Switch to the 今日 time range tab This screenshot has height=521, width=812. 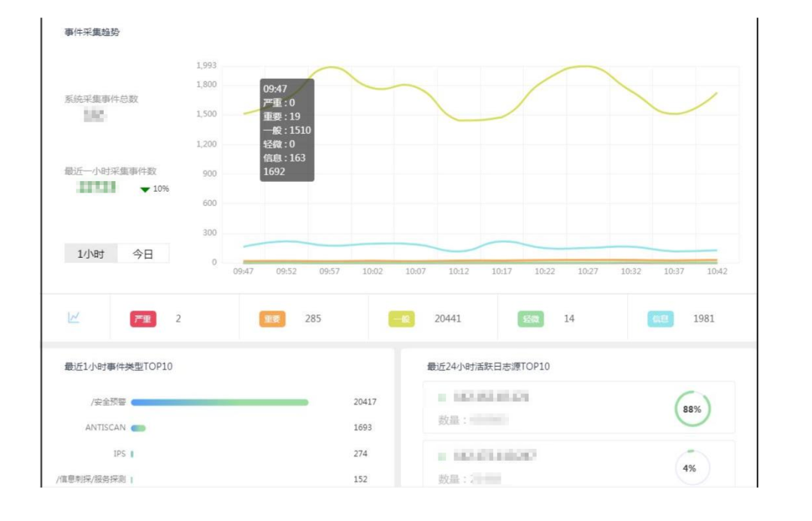[x=143, y=254]
